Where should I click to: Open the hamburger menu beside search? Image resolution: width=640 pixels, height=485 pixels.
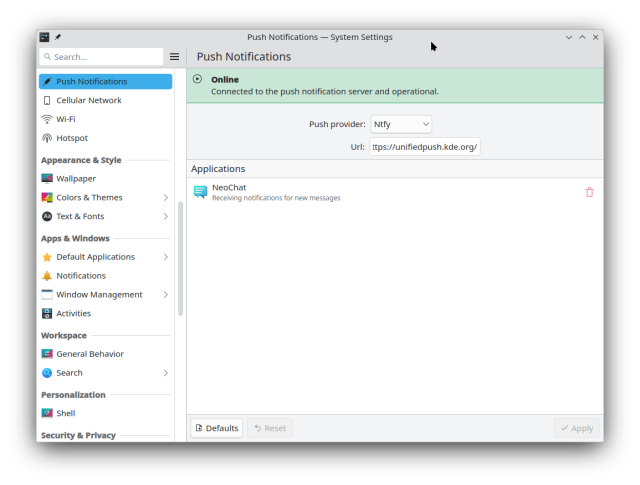[x=174, y=57]
